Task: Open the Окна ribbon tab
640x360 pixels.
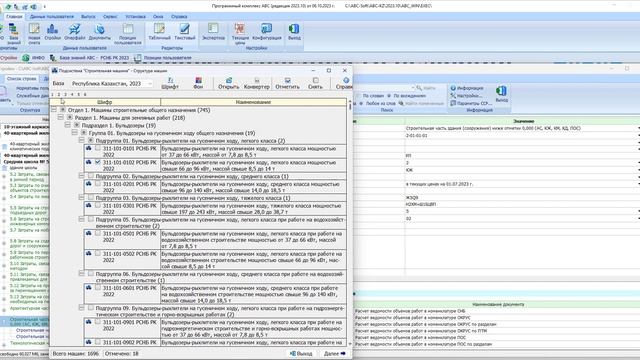Action: click(158, 17)
